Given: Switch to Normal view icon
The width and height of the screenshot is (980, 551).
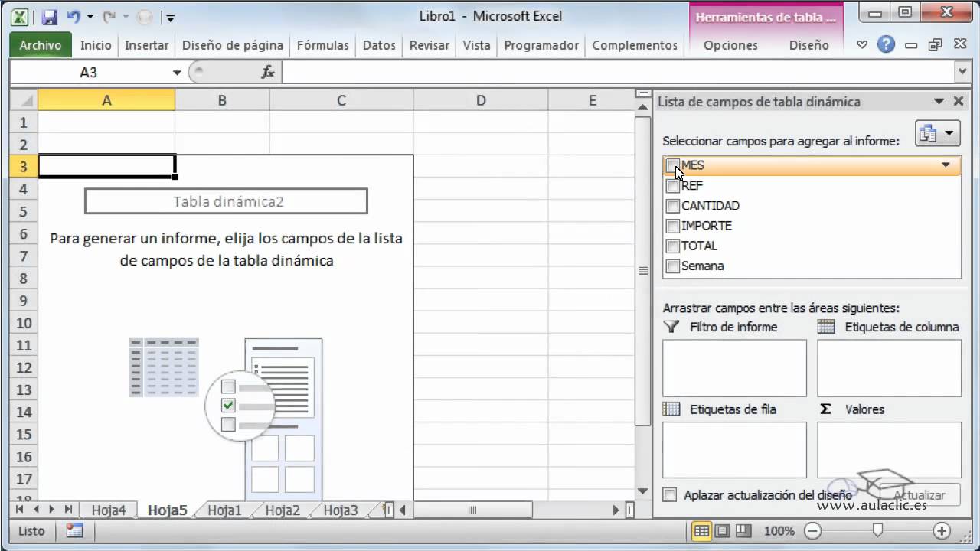Looking at the screenshot, I should (701, 530).
